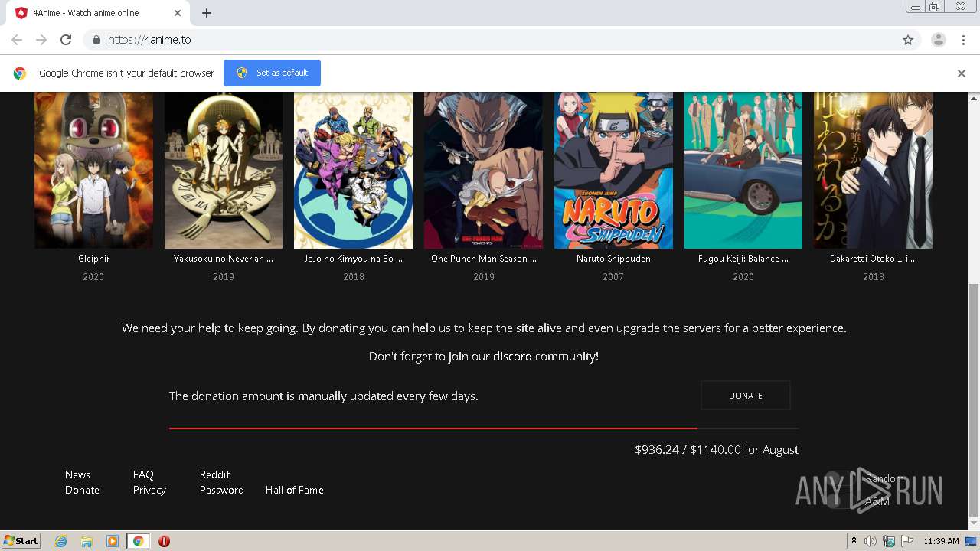
Task: Open the Privacy footer link
Action: (x=149, y=490)
